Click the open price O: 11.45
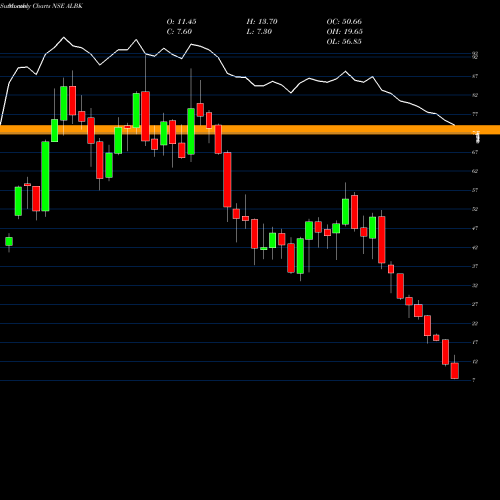The height and width of the screenshot is (500, 500). (x=181, y=22)
